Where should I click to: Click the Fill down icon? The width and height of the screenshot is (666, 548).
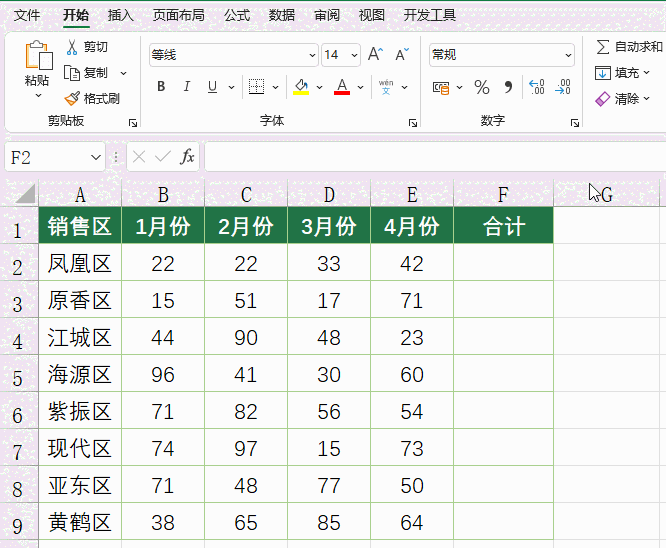(x=603, y=73)
